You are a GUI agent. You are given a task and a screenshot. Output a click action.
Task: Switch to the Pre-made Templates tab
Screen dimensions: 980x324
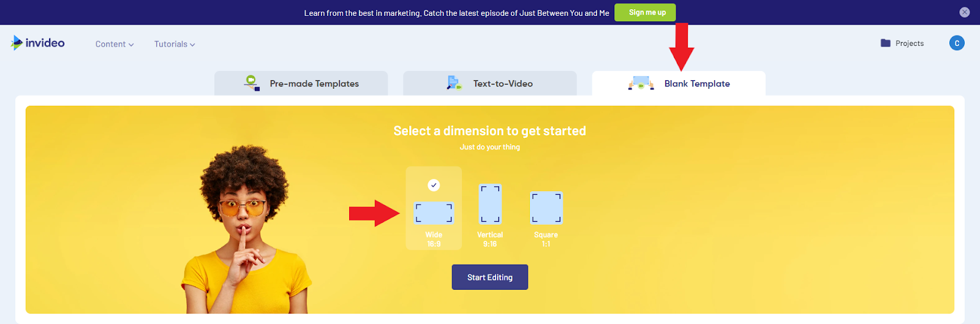[301, 83]
